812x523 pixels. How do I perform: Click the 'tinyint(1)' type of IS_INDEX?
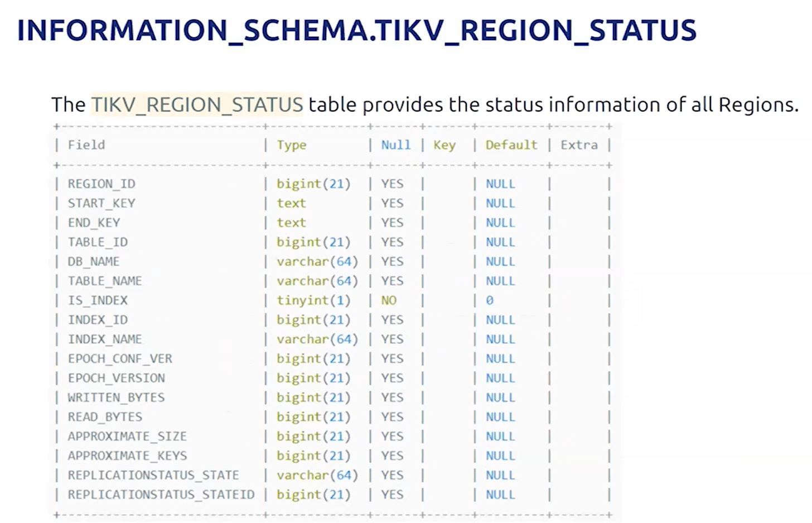(313, 301)
